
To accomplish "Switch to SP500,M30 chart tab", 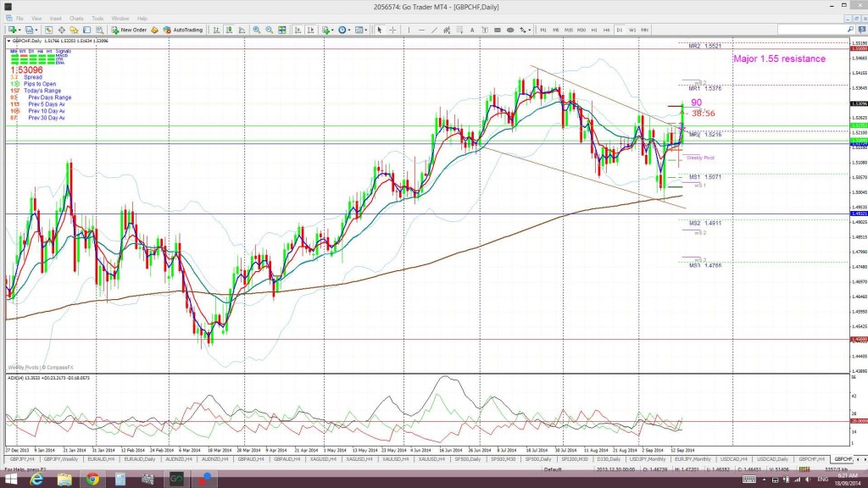I will tap(504, 459).
